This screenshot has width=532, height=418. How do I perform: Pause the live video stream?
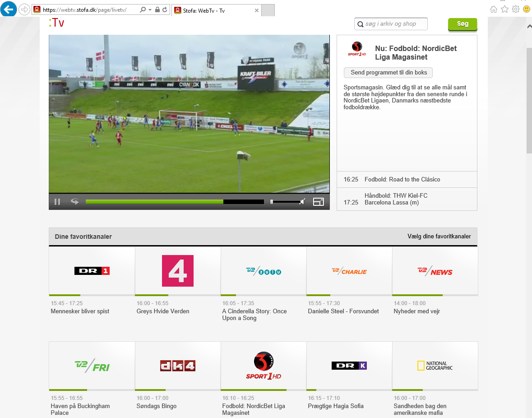(57, 201)
